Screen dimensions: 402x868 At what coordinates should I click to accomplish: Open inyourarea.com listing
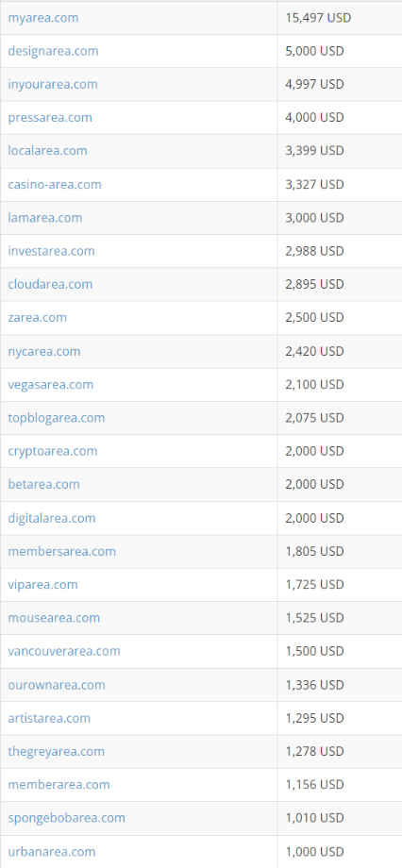tap(53, 84)
